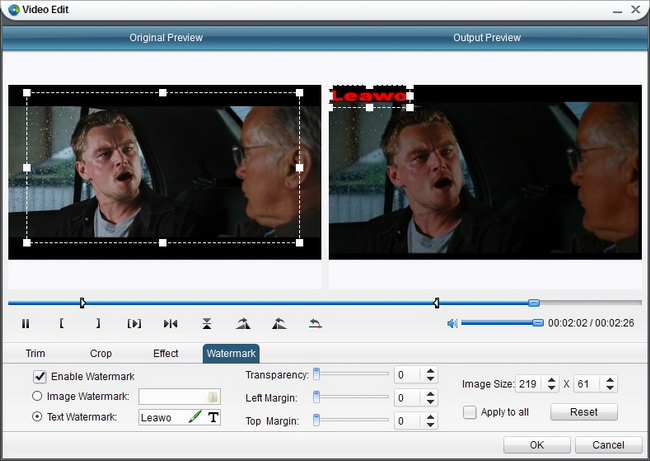Click the undo/reset rotation icon
This screenshot has height=461, width=650.
click(315, 323)
